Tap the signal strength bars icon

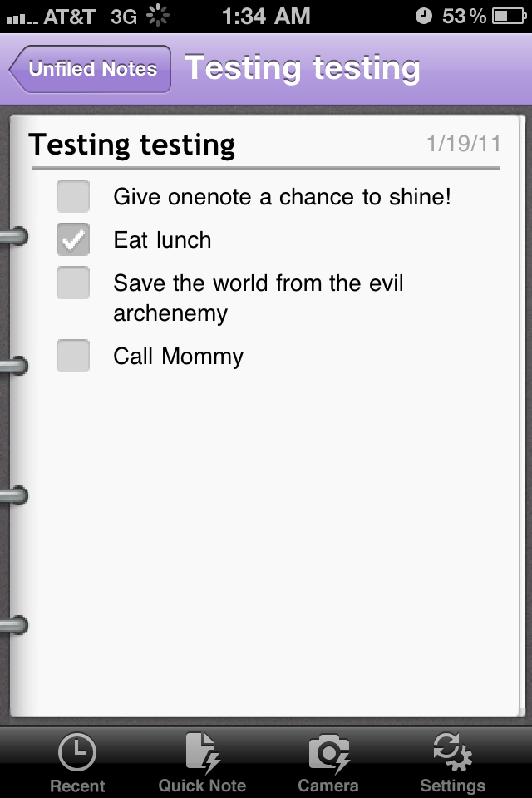[19, 17]
